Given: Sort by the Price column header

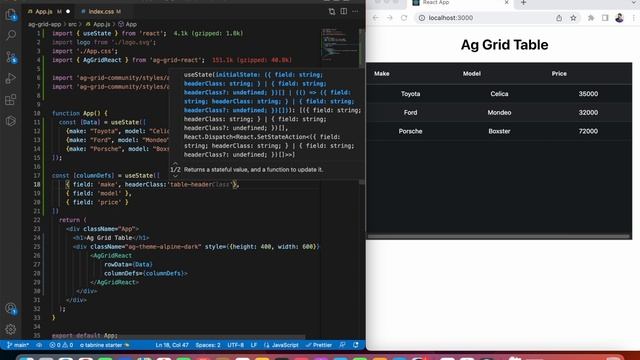Looking at the screenshot, I should (559, 74).
